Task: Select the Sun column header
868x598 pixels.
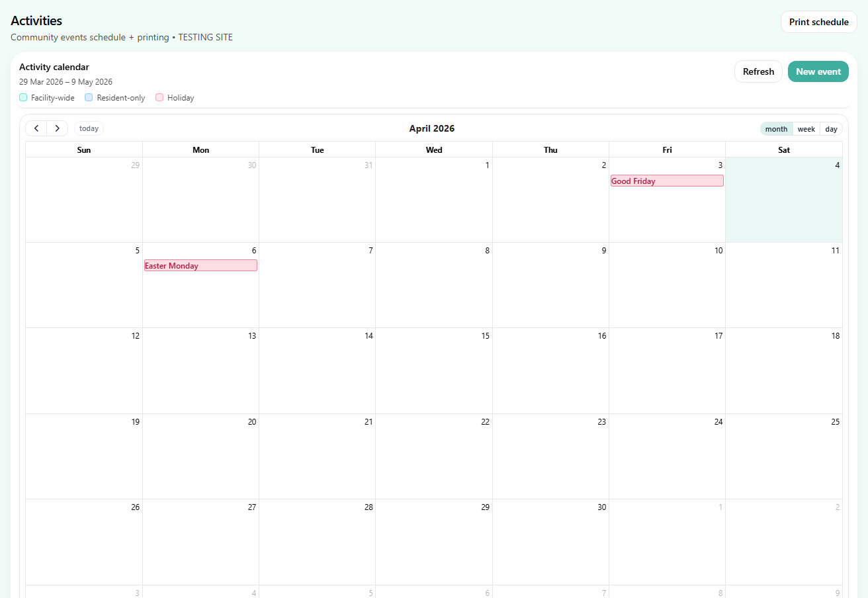Action: (x=84, y=149)
